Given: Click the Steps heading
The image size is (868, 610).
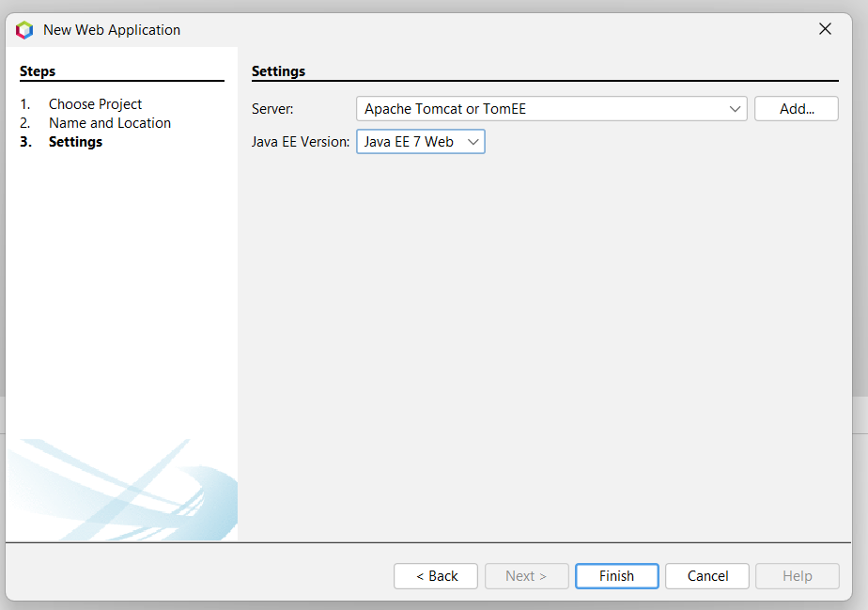Looking at the screenshot, I should (38, 71).
